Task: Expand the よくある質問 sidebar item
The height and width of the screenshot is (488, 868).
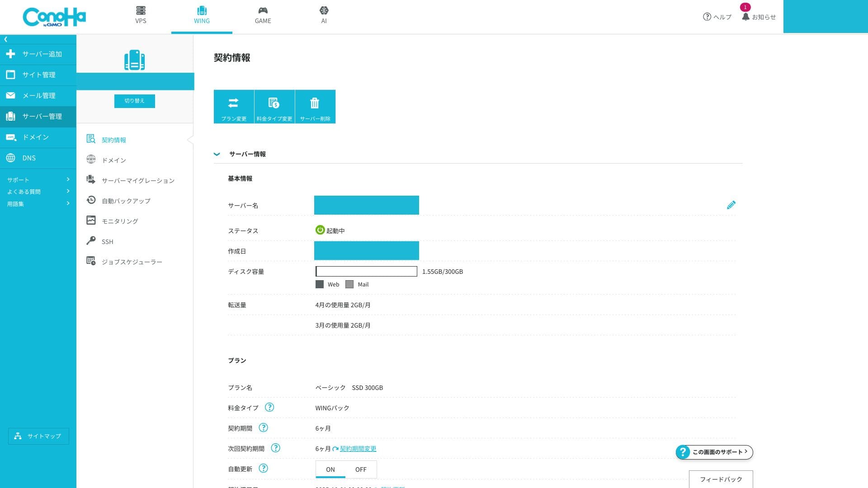Action: [38, 192]
